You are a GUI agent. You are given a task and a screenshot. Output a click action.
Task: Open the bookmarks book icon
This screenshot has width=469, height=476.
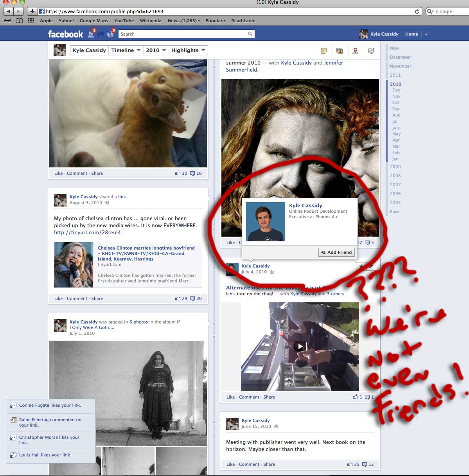[19, 21]
